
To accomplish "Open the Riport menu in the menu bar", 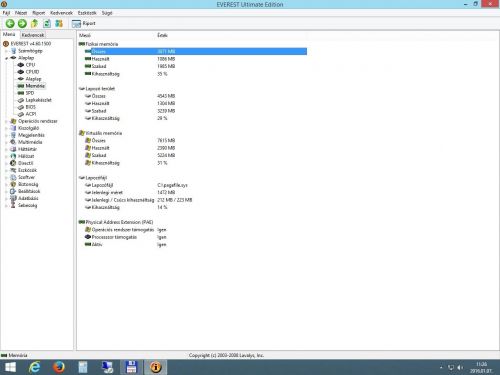I will pyautogui.click(x=39, y=13).
